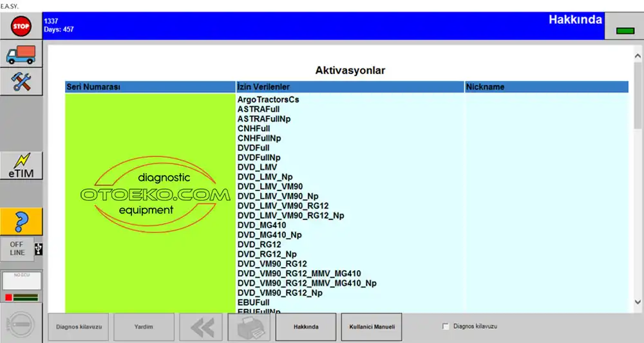Select the CNHFullNp entry
Viewport: 644px width, 343px height.
tap(259, 138)
